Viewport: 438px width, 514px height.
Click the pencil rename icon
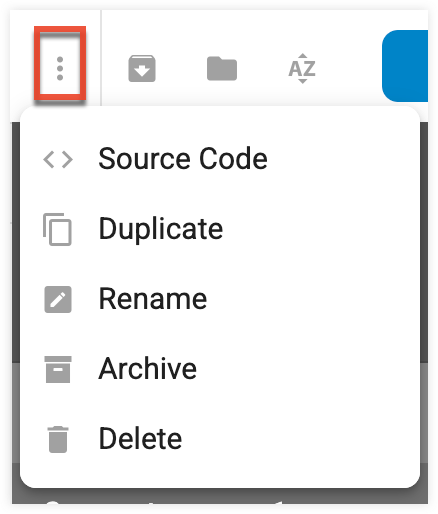58,299
